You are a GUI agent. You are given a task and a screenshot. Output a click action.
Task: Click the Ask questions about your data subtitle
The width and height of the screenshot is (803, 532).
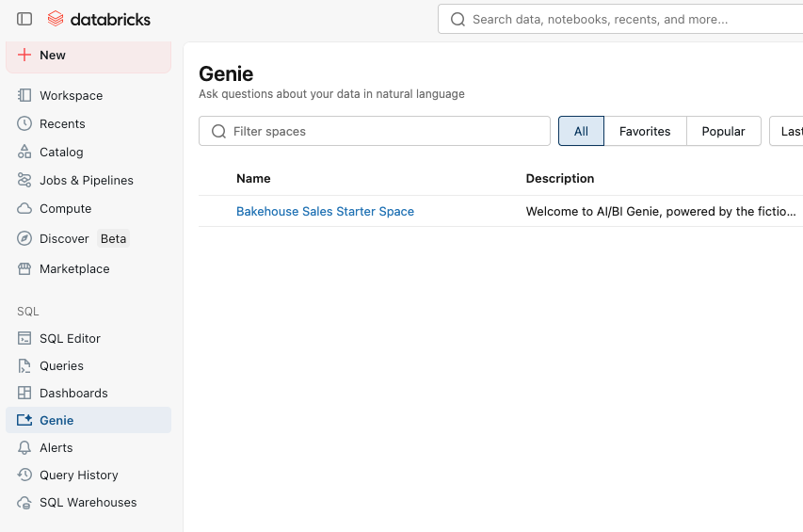tap(331, 94)
